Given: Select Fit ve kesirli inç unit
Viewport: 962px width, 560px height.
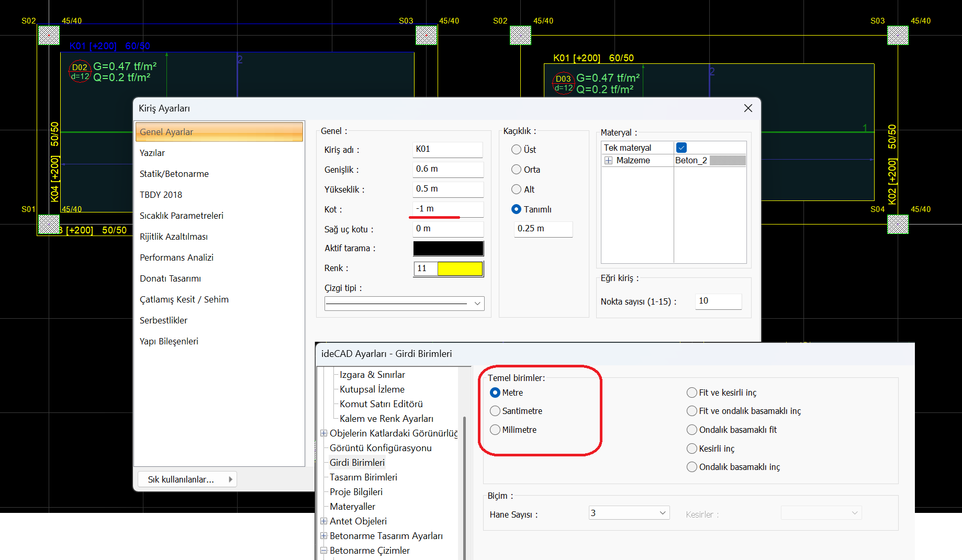Looking at the screenshot, I should pyautogui.click(x=692, y=393).
